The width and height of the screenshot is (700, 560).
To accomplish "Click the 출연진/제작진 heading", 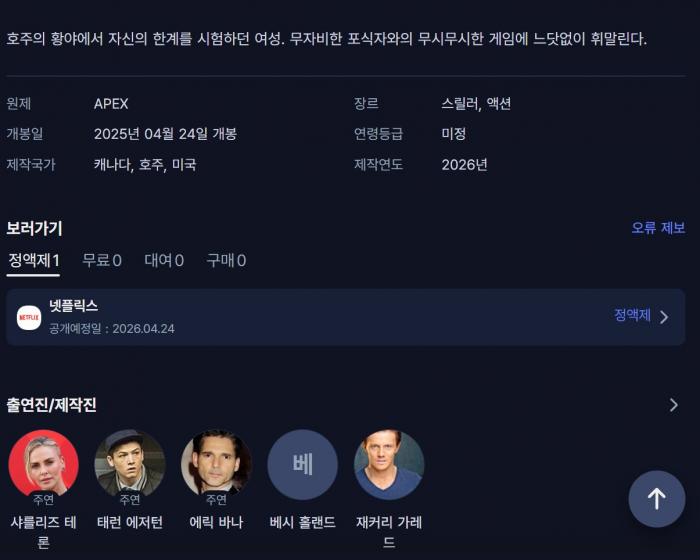I will pos(52,405).
